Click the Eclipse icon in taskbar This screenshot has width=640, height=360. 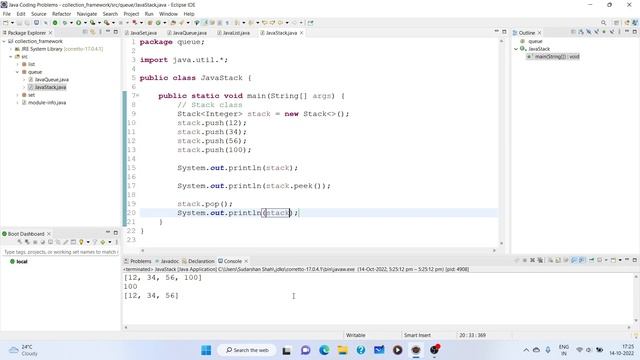coord(416,350)
